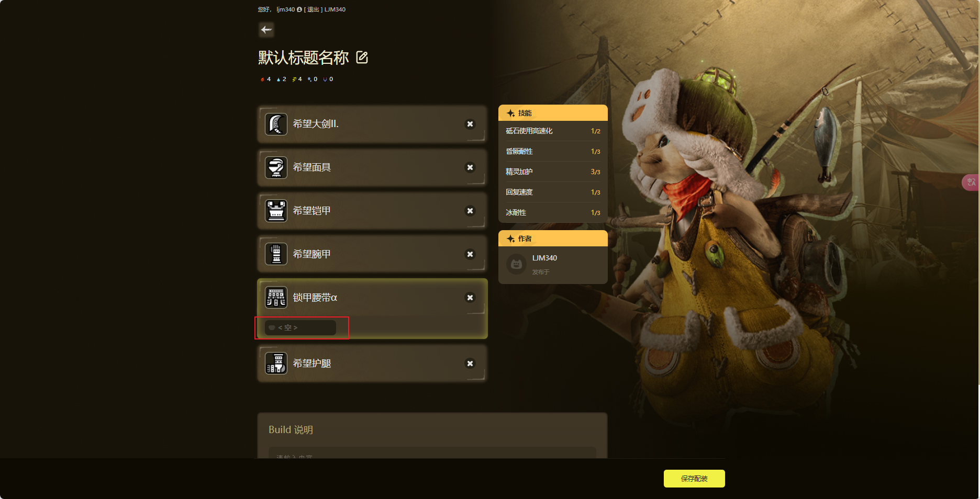The height and width of the screenshot is (499, 980).
Task: Click the 希望腕甲 arm guard icon
Action: [x=276, y=255]
